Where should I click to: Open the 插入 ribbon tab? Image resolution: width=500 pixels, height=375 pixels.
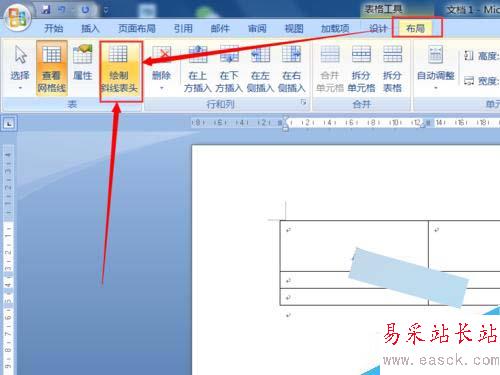[90, 28]
